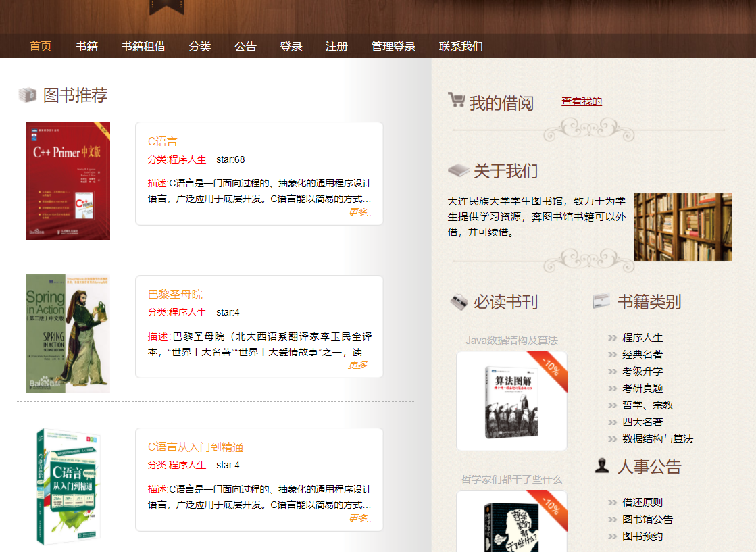Open the C++ Primer book cover

coord(68,180)
